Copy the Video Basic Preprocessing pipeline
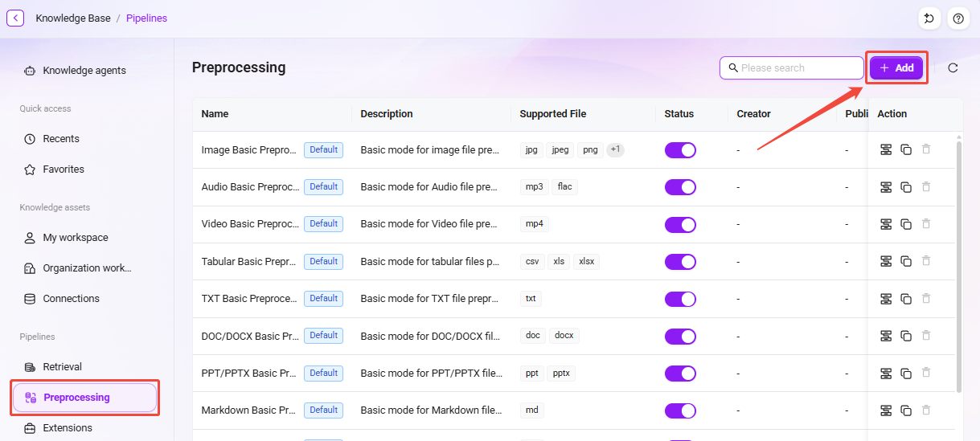Screen dimensions: 980x441 [906, 224]
